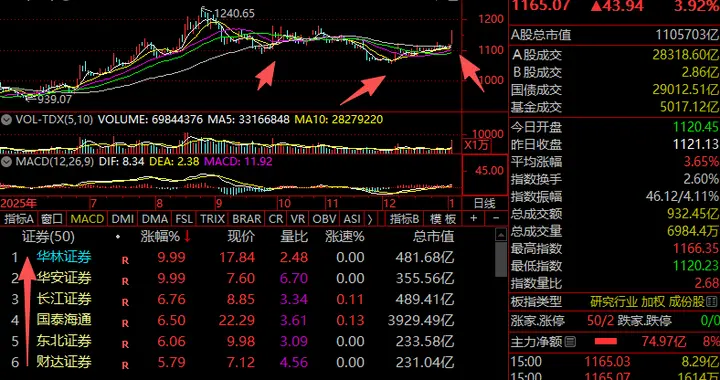This screenshot has height=380, width=720.
Task: Open the 指标B indicator menu
Action: pyautogui.click(x=405, y=219)
